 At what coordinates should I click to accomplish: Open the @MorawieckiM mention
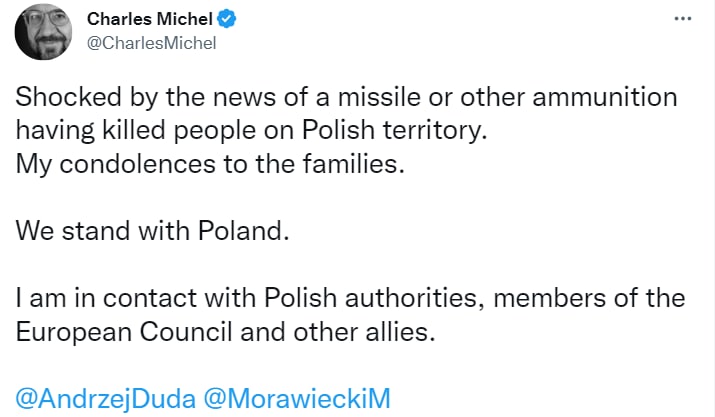[x=296, y=398]
